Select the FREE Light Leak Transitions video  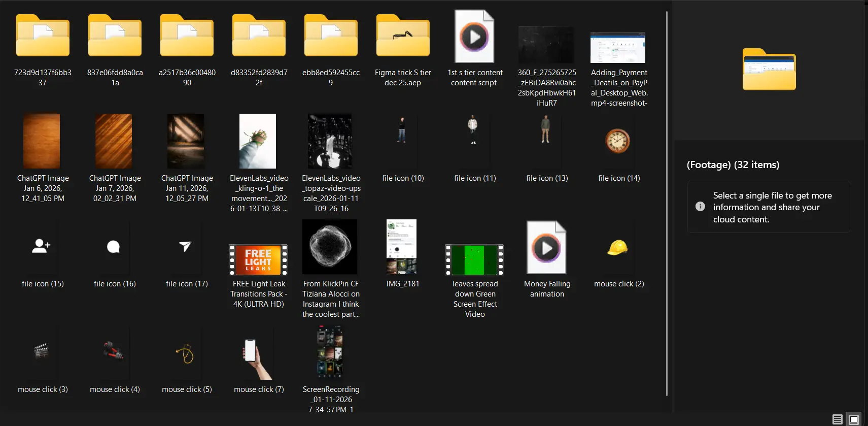coord(259,259)
